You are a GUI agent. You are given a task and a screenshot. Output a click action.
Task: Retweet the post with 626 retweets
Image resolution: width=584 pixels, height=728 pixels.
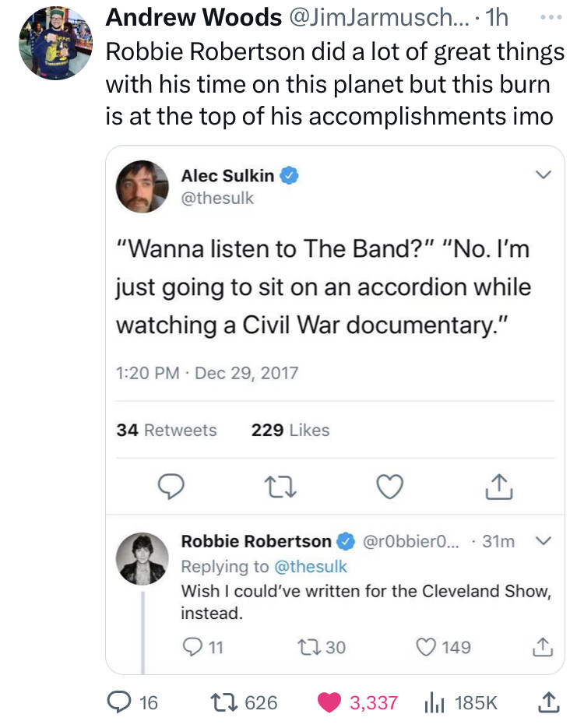pos(224,702)
